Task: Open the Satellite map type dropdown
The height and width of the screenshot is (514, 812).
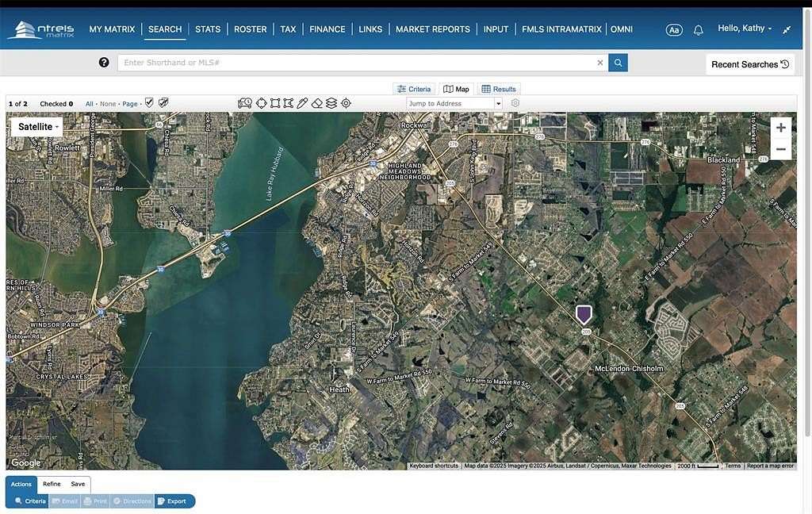Action: 36,126
